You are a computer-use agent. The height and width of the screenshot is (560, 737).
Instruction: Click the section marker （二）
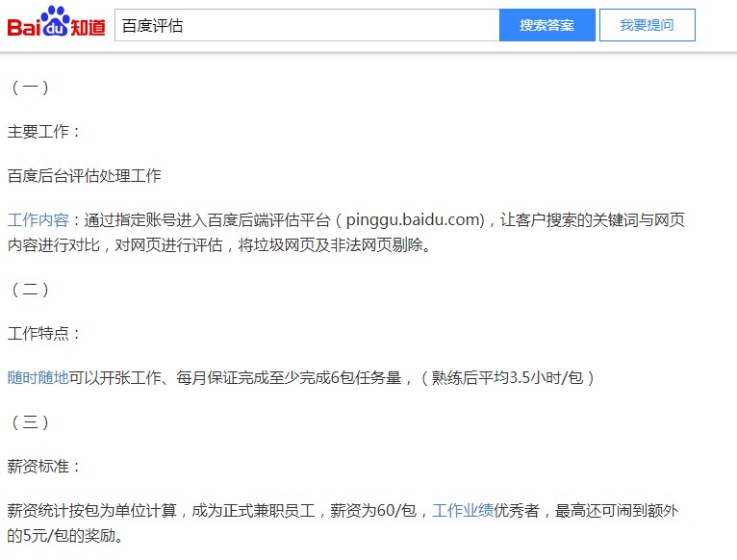30,290
